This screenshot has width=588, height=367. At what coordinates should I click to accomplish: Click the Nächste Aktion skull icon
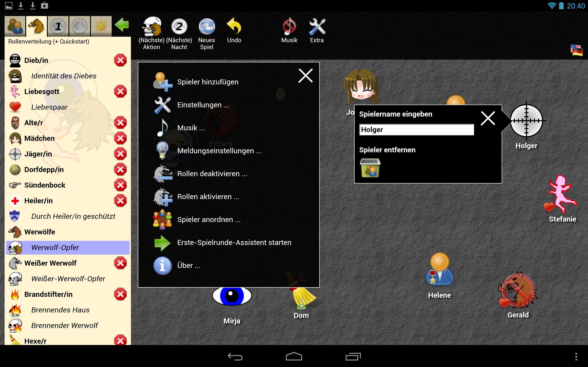point(152,27)
